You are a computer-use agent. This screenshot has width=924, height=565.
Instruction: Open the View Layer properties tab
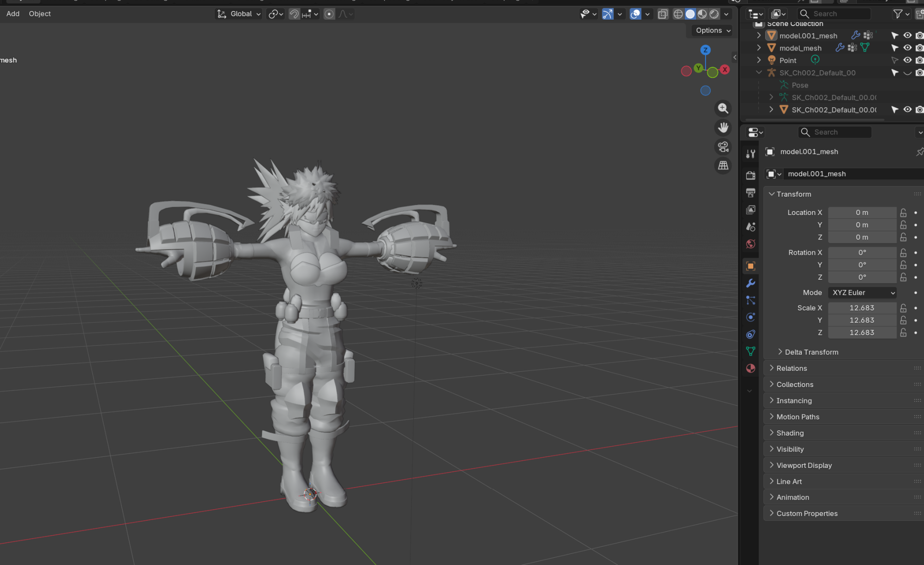coord(750,210)
